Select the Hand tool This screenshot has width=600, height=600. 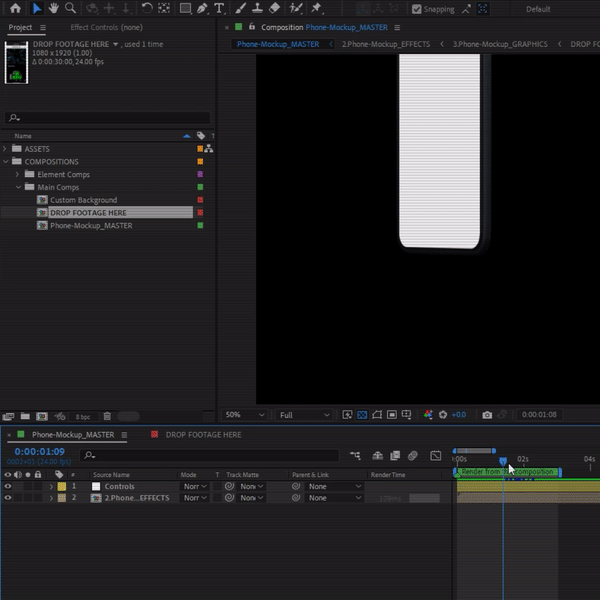coord(53,9)
